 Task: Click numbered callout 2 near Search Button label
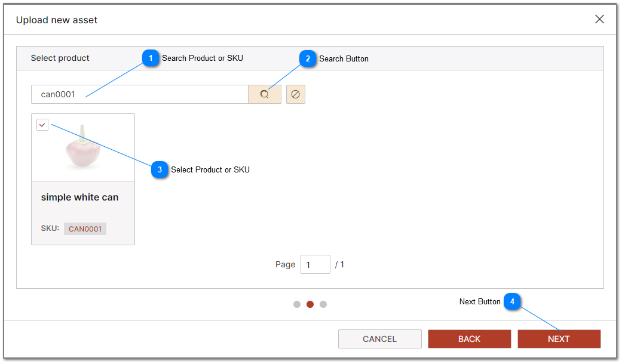pos(308,59)
